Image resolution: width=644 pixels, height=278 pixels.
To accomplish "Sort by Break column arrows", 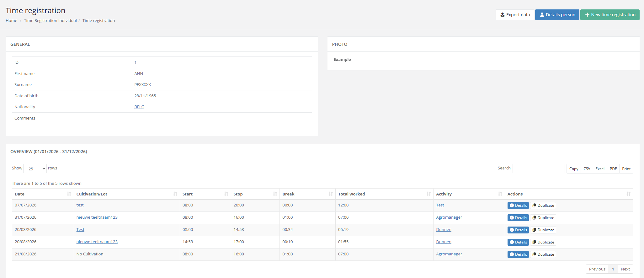I will pos(331,194).
